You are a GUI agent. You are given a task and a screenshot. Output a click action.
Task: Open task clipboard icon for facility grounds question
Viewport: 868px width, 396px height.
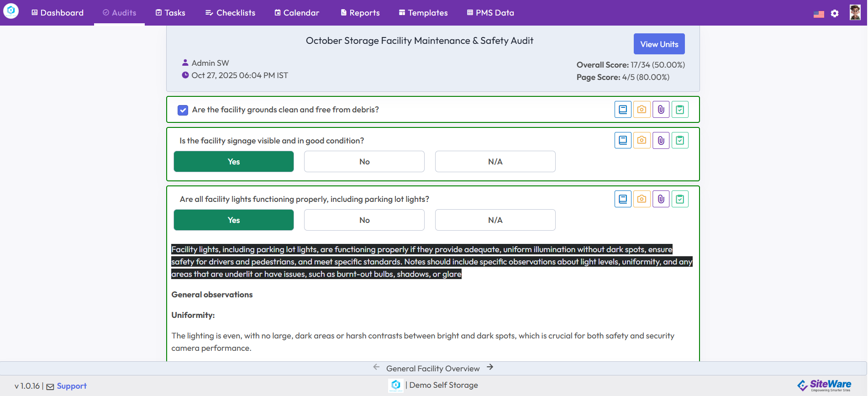680,110
